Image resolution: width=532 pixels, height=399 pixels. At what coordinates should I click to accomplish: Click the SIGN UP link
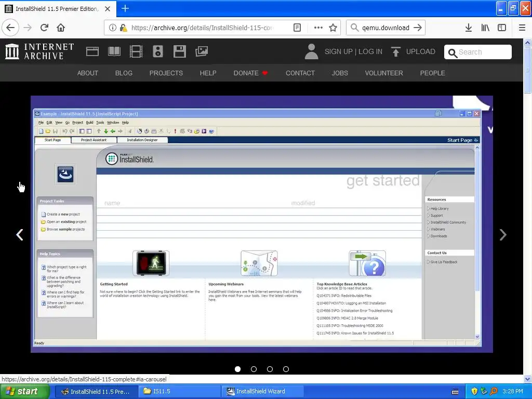click(339, 51)
